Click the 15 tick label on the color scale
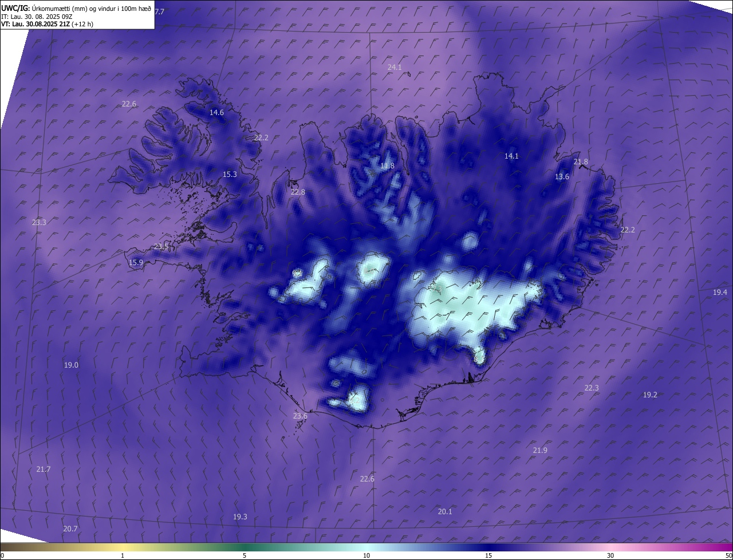Viewport: 733px width, 560px height. point(488,555)
